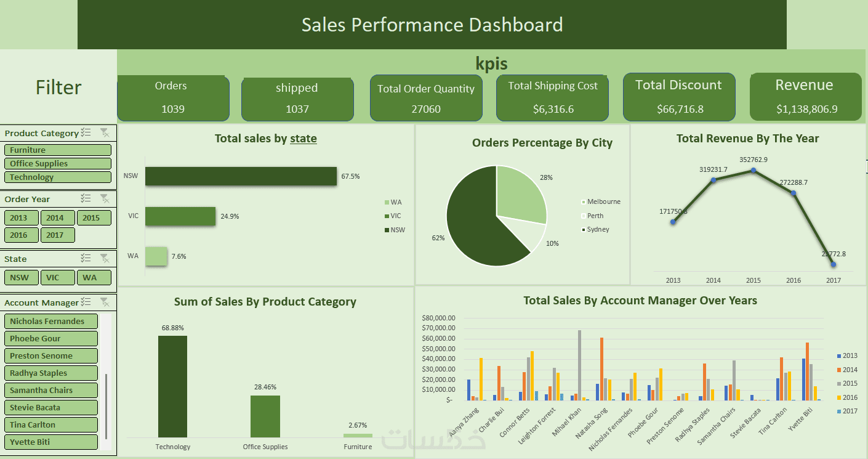Toggle the Furniture category filter
This screenshot has width=868, height=459.
(x=58, y=150)
